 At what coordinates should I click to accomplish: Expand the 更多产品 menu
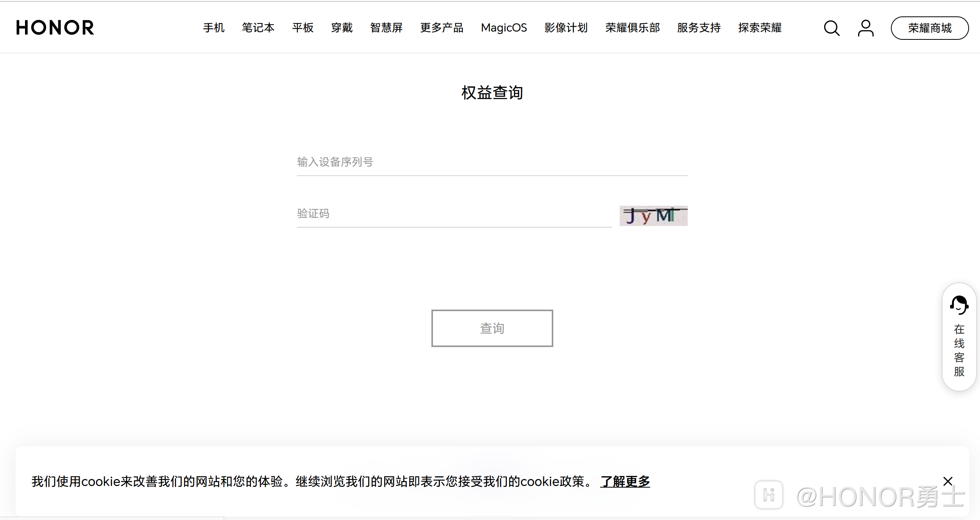click(442, 28)
